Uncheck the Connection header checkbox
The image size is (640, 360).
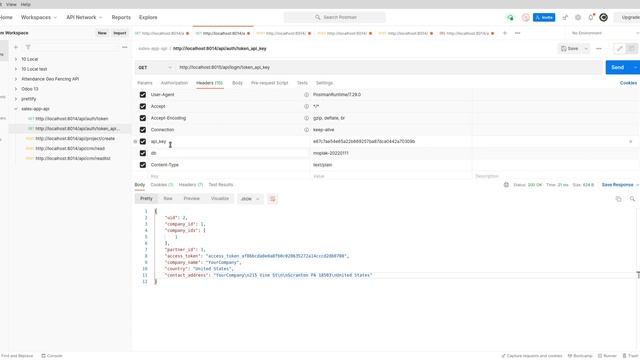(x=142, y=130)
